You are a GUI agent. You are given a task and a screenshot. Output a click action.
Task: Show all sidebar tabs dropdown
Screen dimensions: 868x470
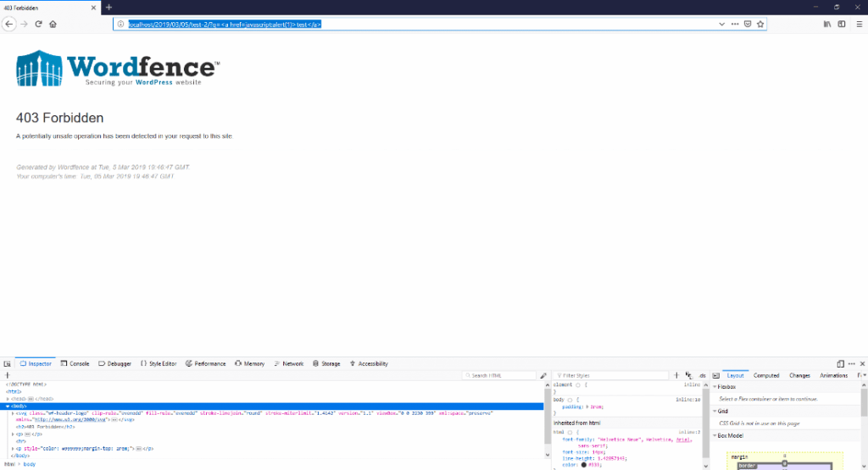[x=865, y=375]
